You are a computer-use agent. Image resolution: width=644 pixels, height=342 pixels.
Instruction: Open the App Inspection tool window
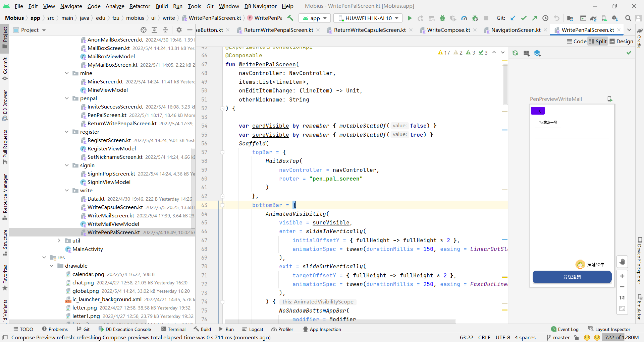coord(322,329)
